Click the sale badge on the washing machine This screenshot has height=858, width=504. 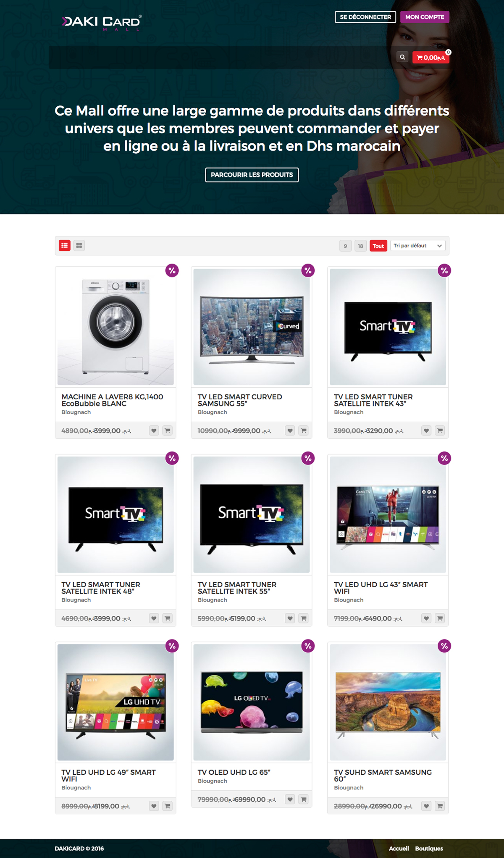pyautogui.click(x=172, y=271)
